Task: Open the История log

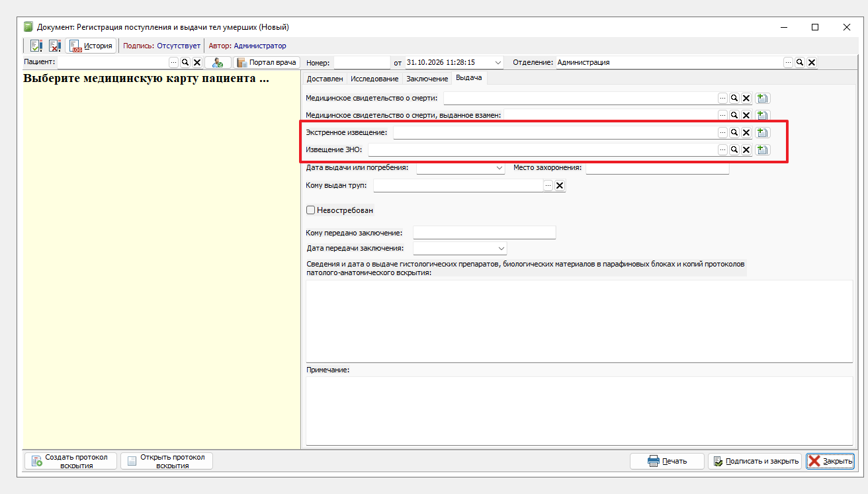Action: coord(91,46)
